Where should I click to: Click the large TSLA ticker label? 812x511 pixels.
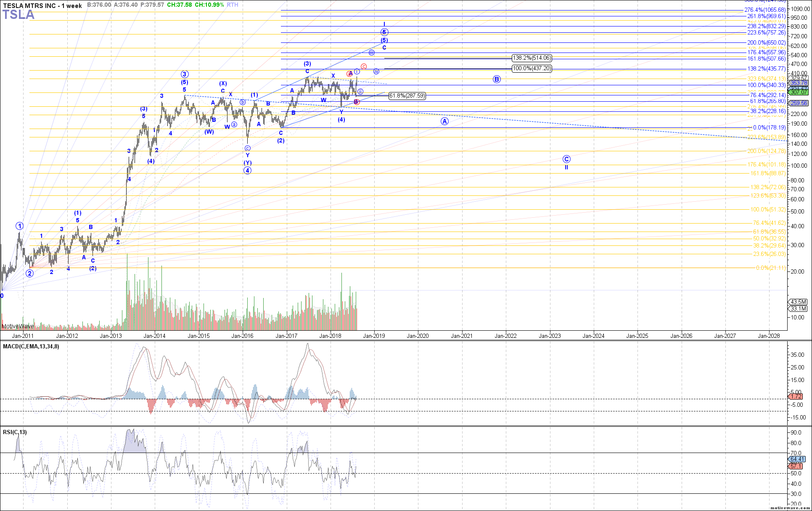[19, 15]
